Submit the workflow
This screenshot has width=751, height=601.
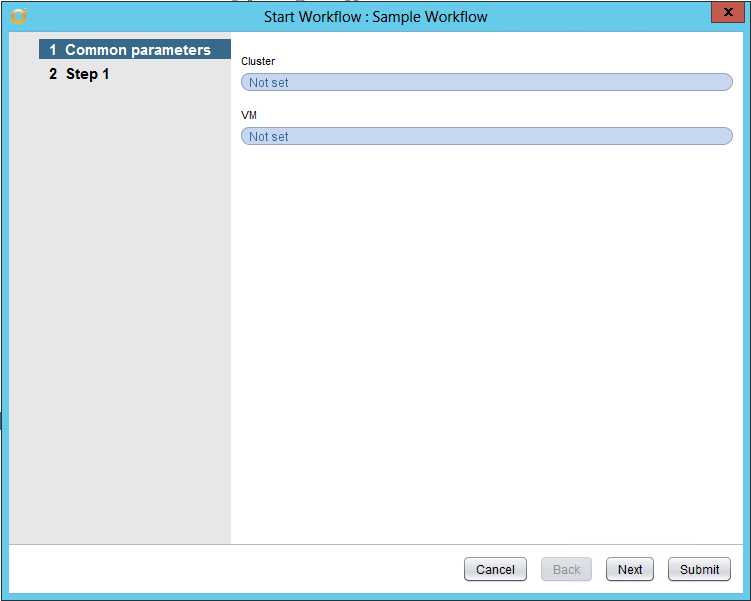[x=699, y=569]
